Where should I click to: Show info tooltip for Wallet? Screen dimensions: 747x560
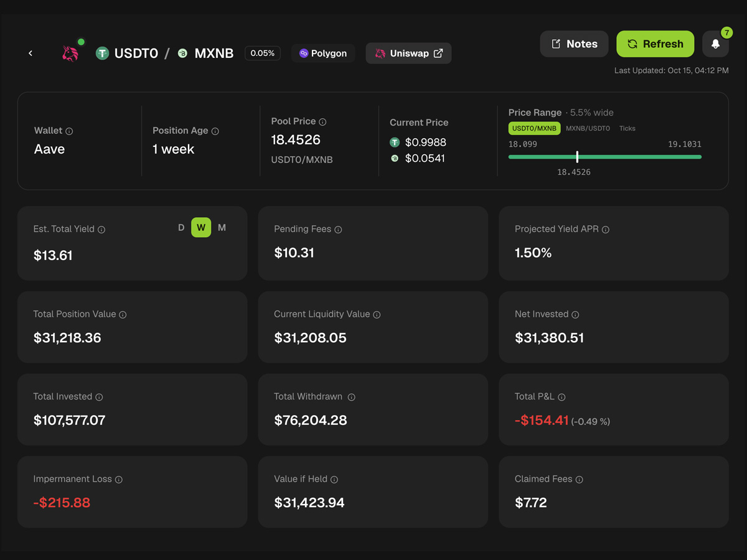(69, 131)
